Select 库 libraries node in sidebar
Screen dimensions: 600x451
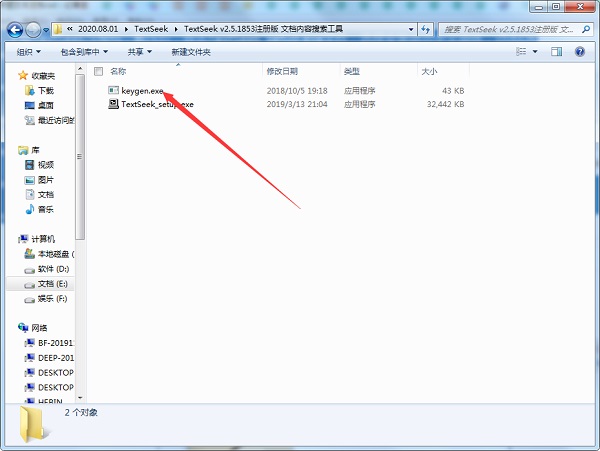tap(29, 150)
